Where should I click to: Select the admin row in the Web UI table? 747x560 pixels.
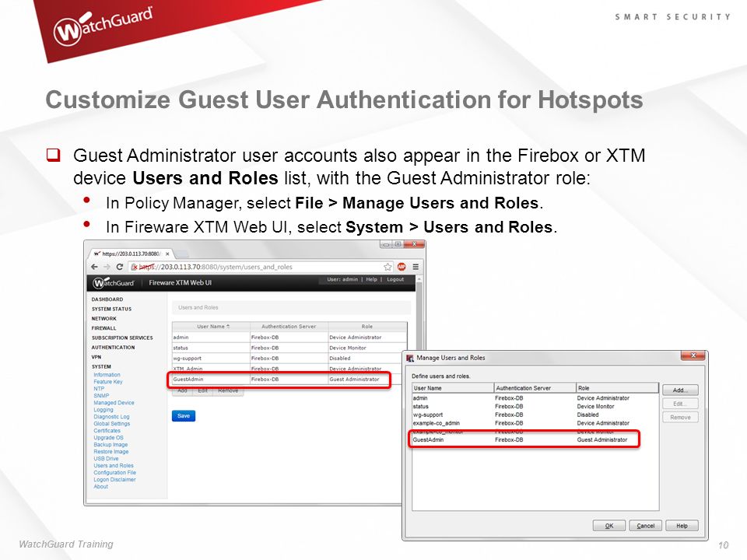point(289,337)
